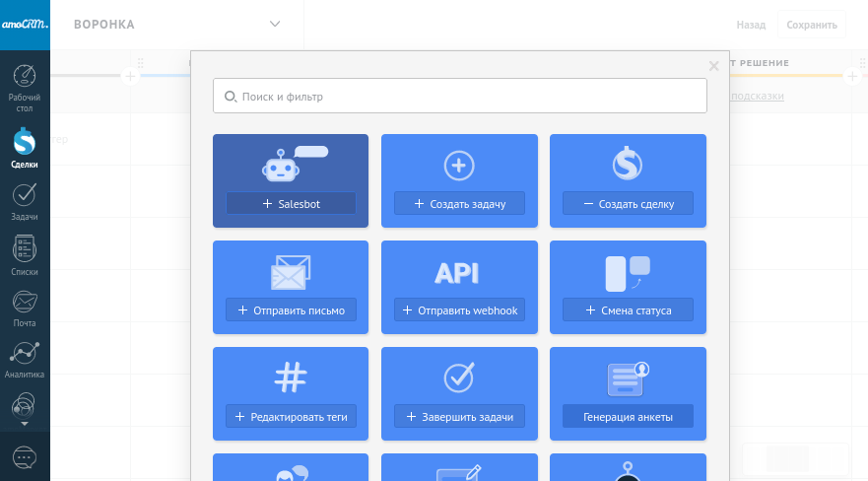Select the Создать сделку action

[628, 204]
